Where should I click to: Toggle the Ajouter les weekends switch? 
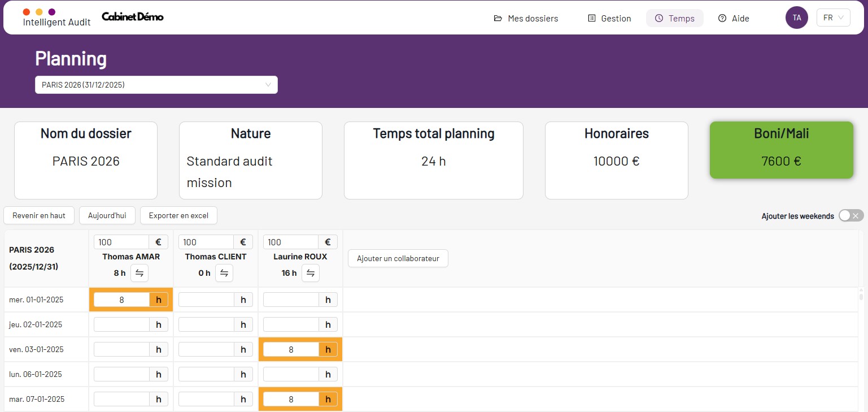tap(850, 215)
